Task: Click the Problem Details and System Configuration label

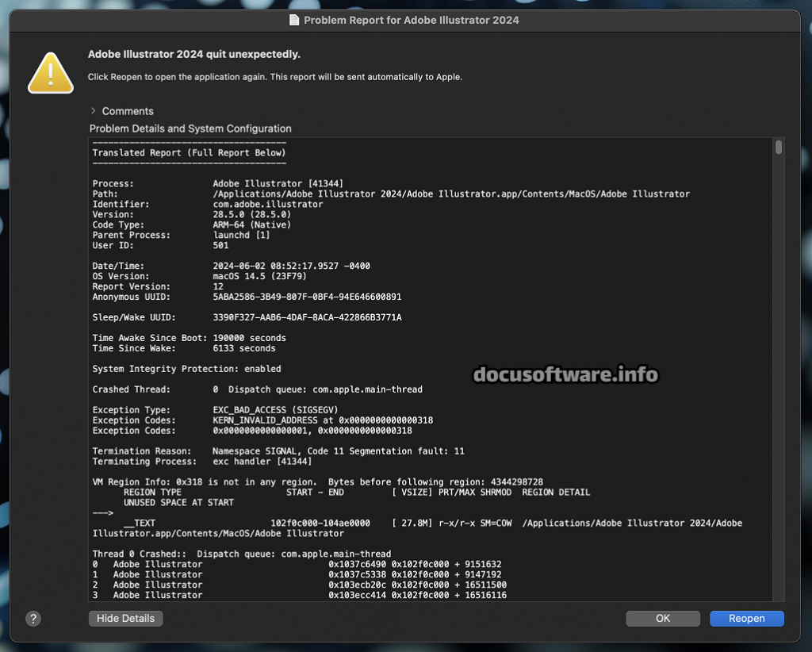Action: (190, 128)
